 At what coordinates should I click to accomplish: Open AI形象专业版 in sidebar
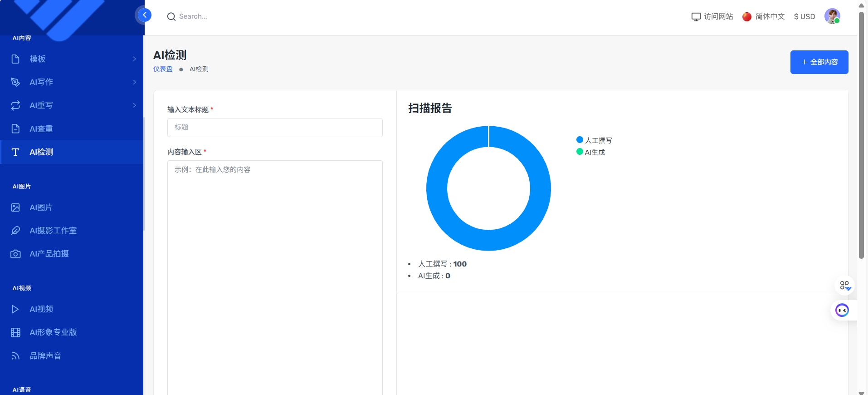[53, 332]
